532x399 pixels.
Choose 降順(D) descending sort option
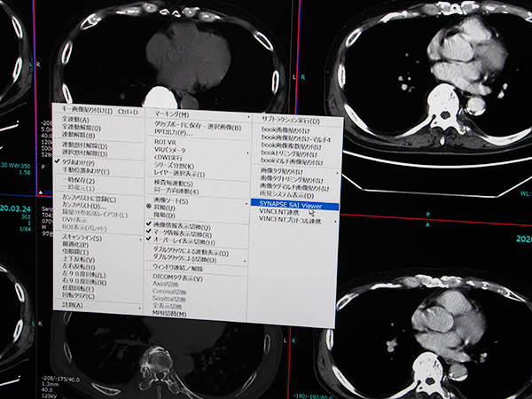[164, 215]
